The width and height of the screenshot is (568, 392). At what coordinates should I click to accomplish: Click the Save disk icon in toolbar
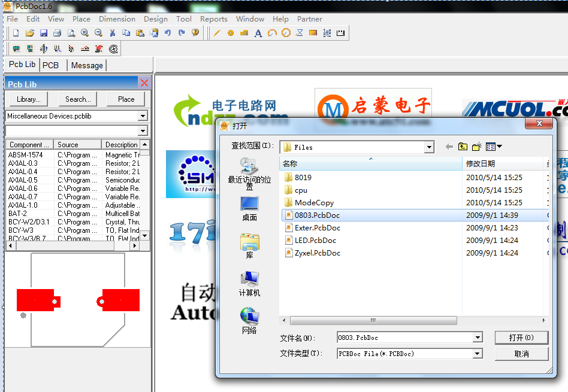pos(43,33)
